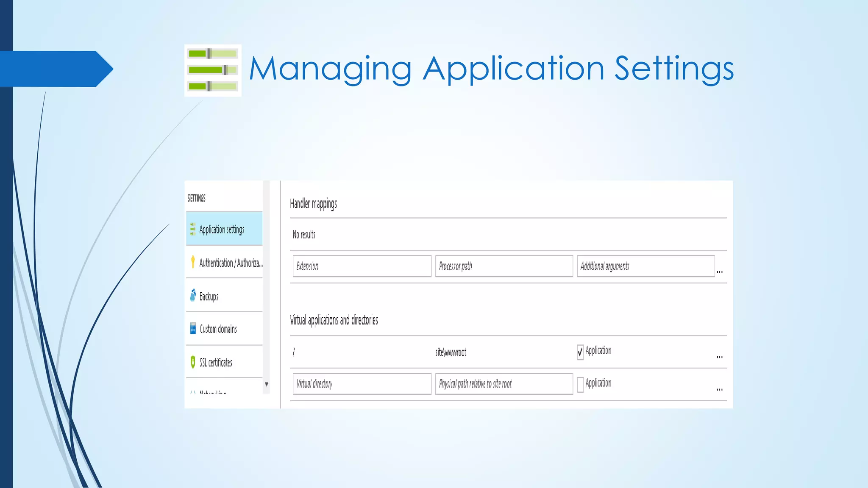Screen dimensions: 868x488
Task: Click the Extension input field
Action: coord(362,266)
